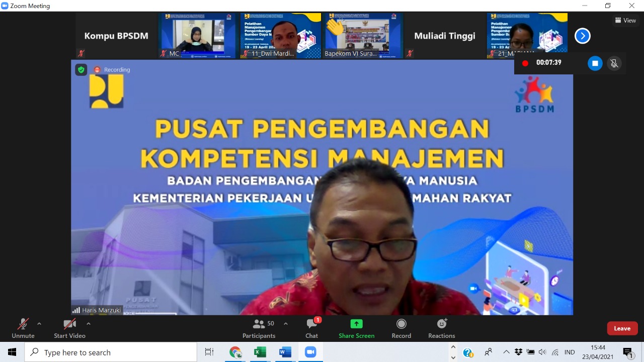644x362 pixels.
Task: Click the Zoom Meeting window title icon
Action: tap(5, 6)
